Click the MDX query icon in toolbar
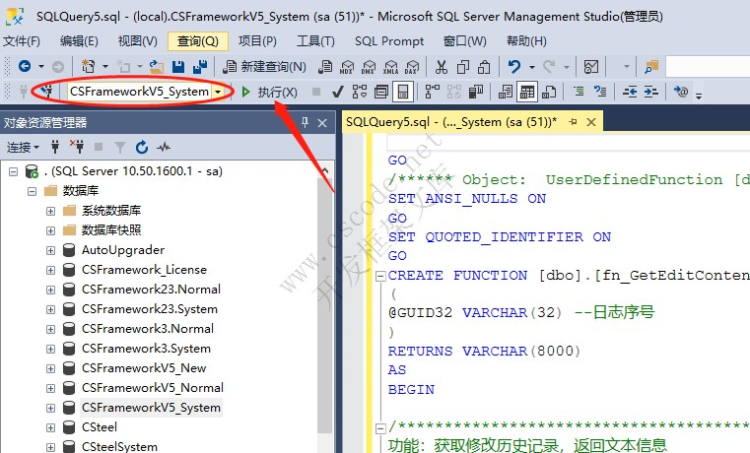 click(347, 66)
